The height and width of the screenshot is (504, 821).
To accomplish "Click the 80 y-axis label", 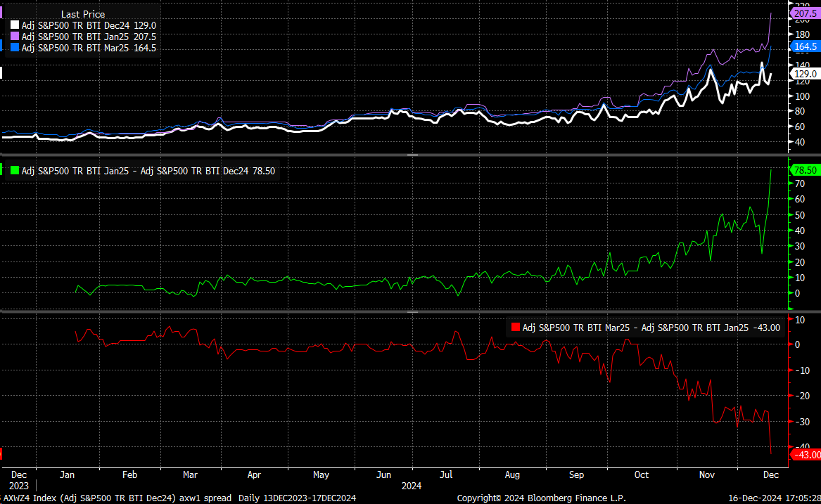I will tap(800, 112).
